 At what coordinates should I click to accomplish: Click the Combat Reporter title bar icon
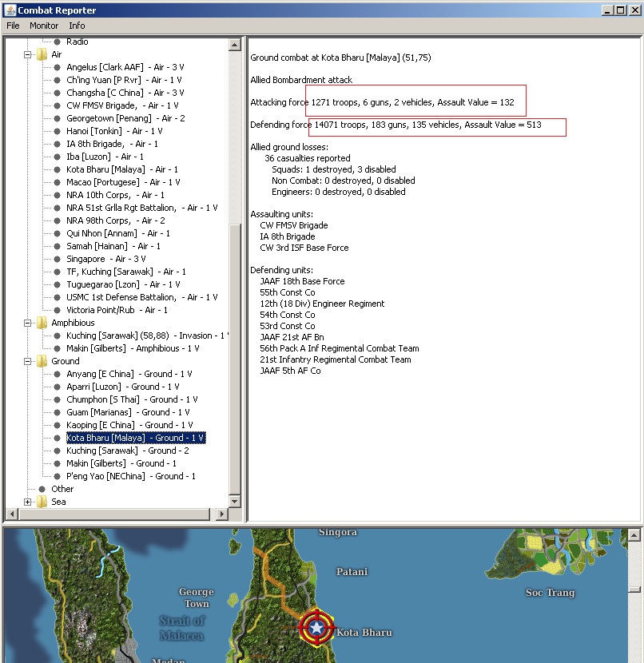coord(9,10)
